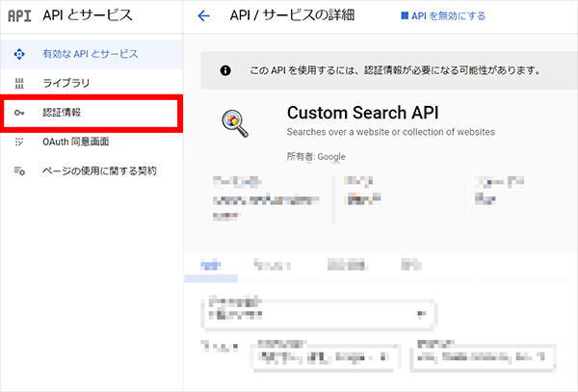Click the API を無効にする button
Screen dimensions: 578x392
[443, 15]
